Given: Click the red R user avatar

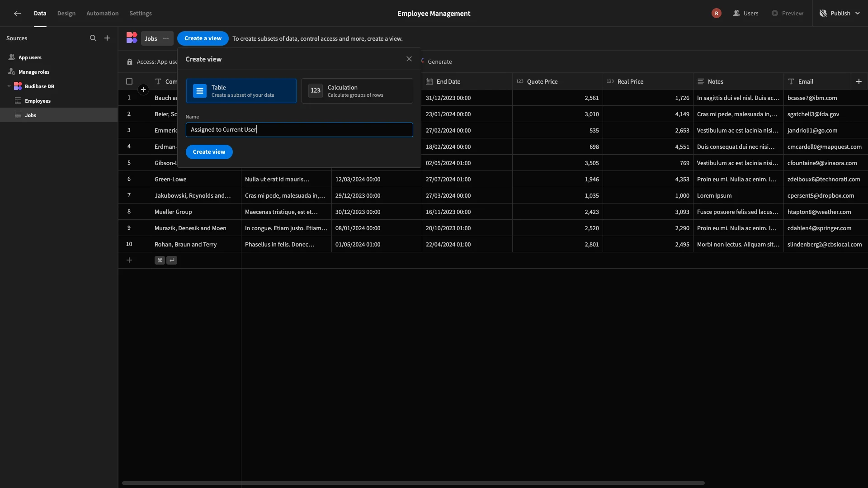Looking at the screenshot, I should (716, 14).
